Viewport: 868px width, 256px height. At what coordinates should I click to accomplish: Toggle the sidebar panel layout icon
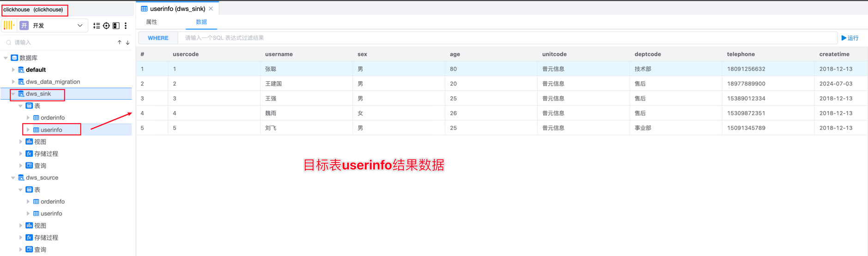[116, 26]
